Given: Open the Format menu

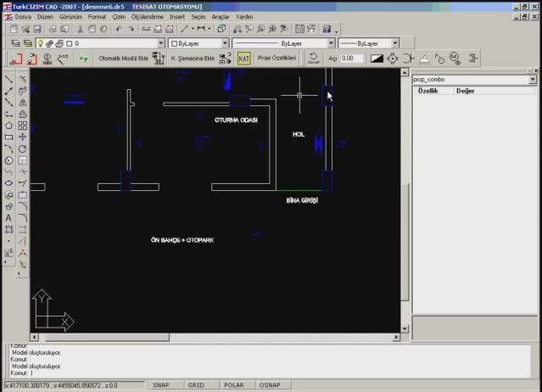Looking at the screenshot, I should [97, 17].
